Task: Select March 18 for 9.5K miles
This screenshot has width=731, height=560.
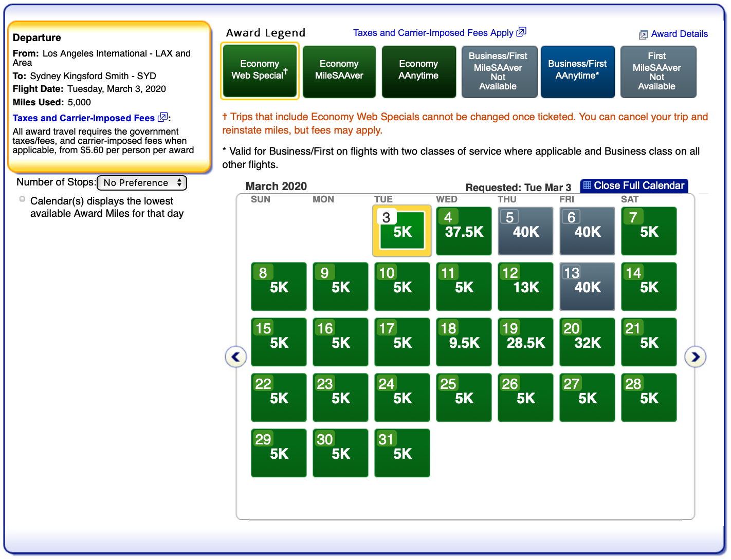Action: click(x=464, y=342)
